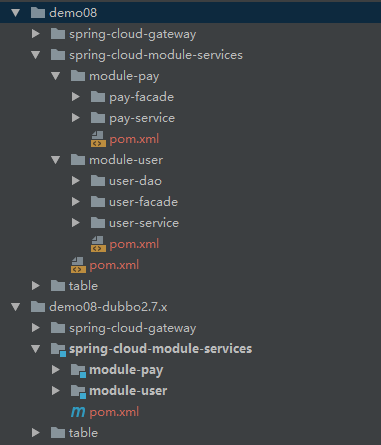
Task: Expand the pay-service folder
Action: (76, 118)
